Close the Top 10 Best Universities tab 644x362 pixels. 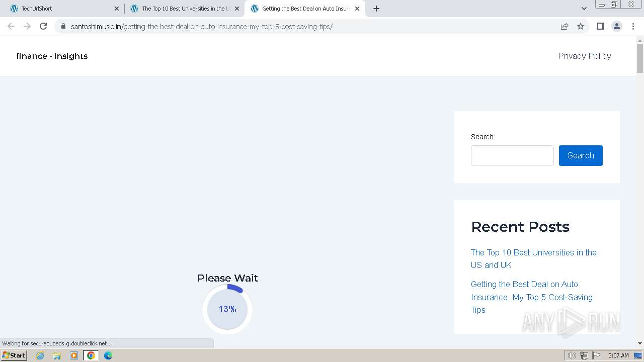coord(237,9)
